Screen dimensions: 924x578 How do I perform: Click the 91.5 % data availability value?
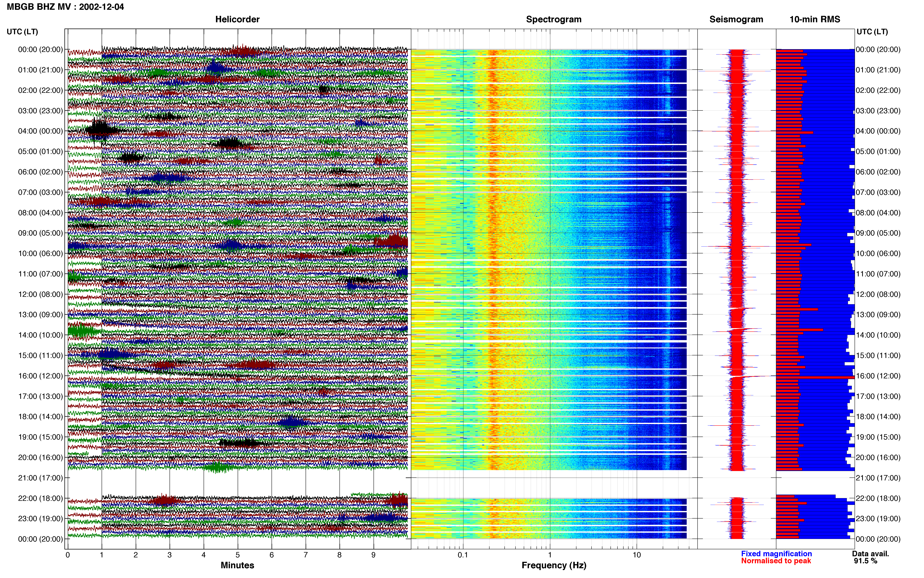[865, 561]
